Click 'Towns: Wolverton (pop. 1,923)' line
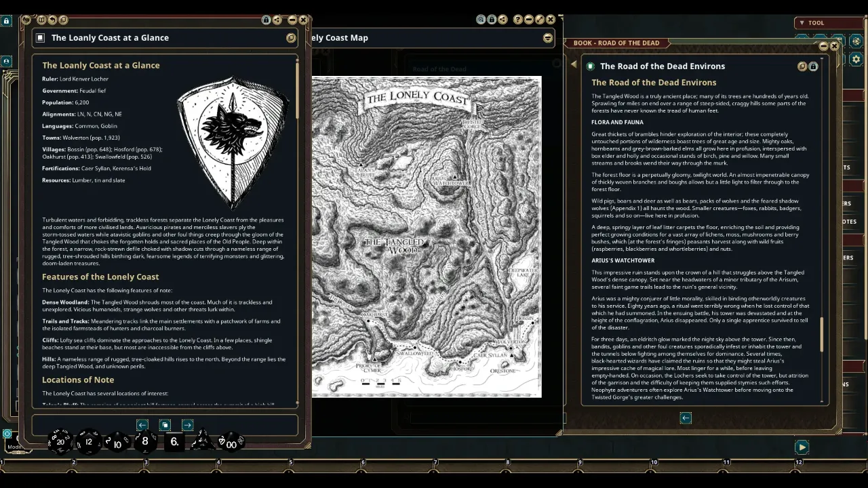868x488 pixels. coord(81,138)
